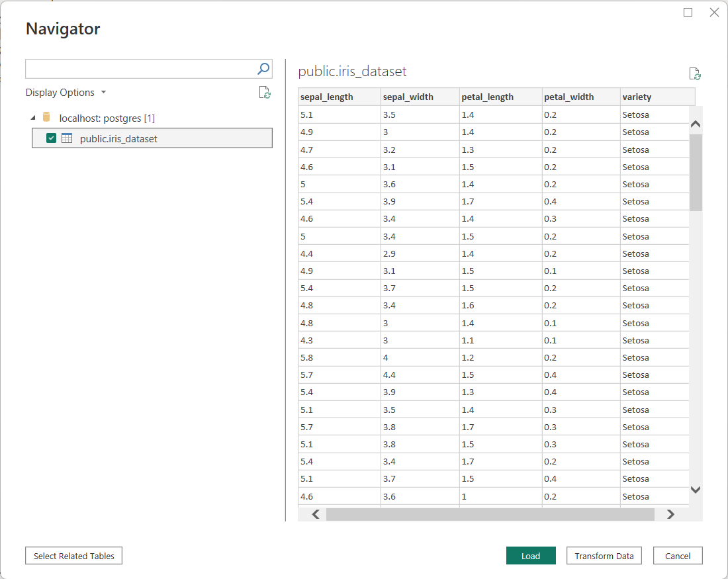Click the sepal_length column header

coord(327,97)
